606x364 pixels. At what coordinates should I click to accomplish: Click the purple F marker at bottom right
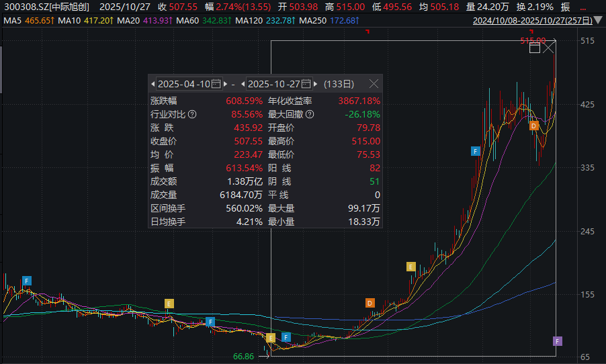click(557, 341)
